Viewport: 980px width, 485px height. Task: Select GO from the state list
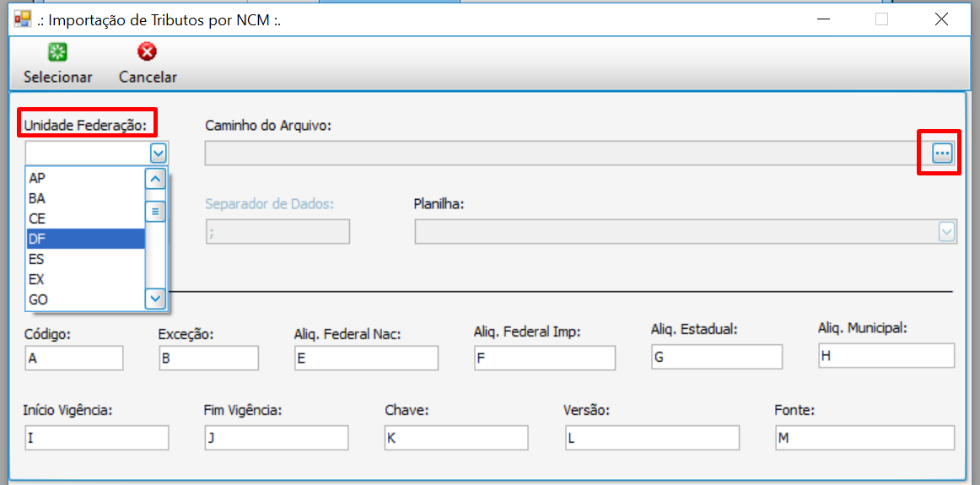click(x=86, y=299)
